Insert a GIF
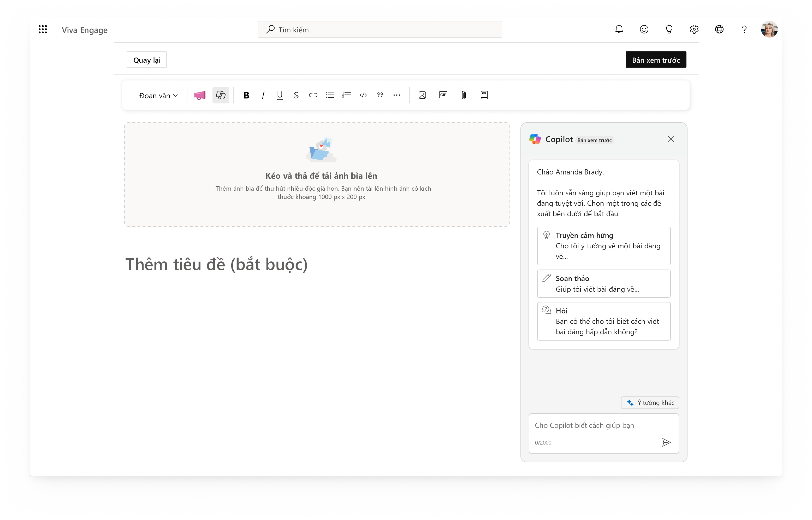This screenshot has width=812, height=520. pos(443,95)
